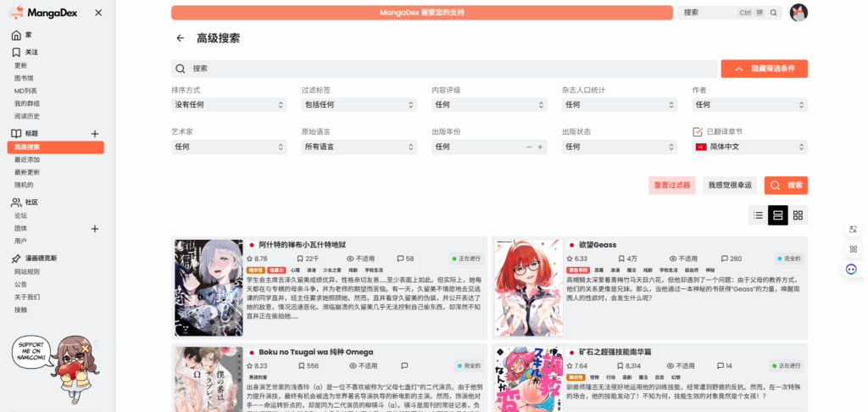Click the MangaDex 需要您的支持 banner

[422, 13]
